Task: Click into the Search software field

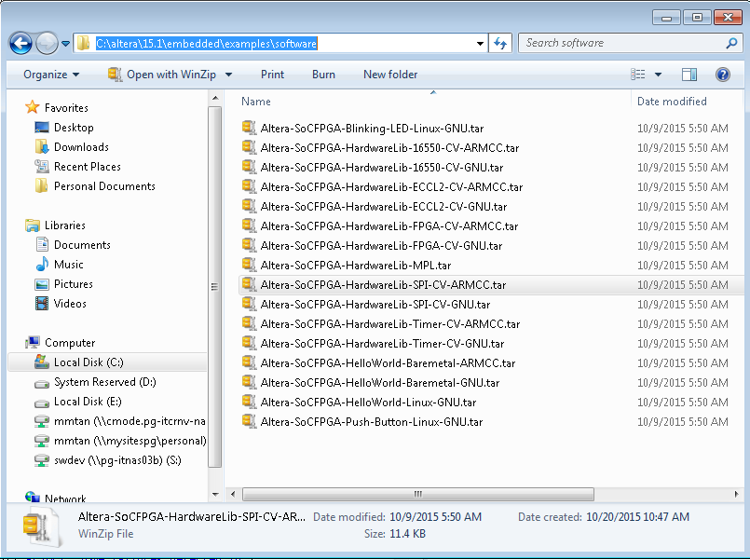Action: (622, 43)
